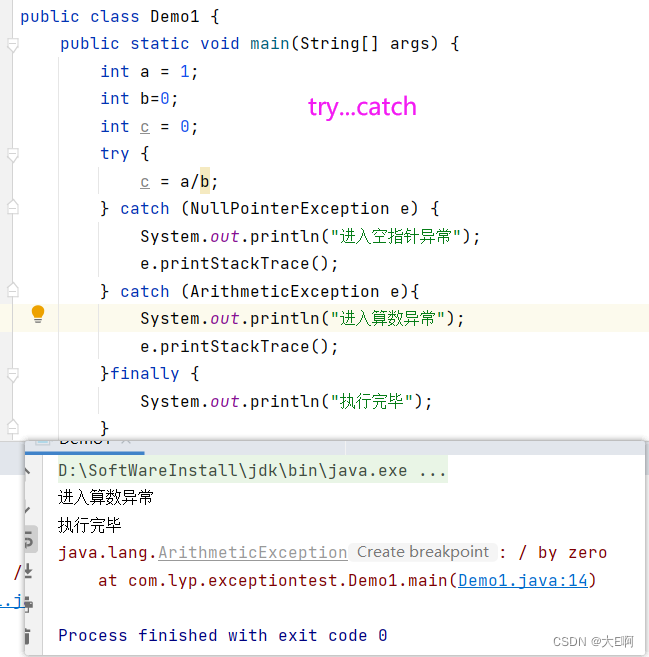
Task: Click the main method name in the signature
Action: (269, 44)
